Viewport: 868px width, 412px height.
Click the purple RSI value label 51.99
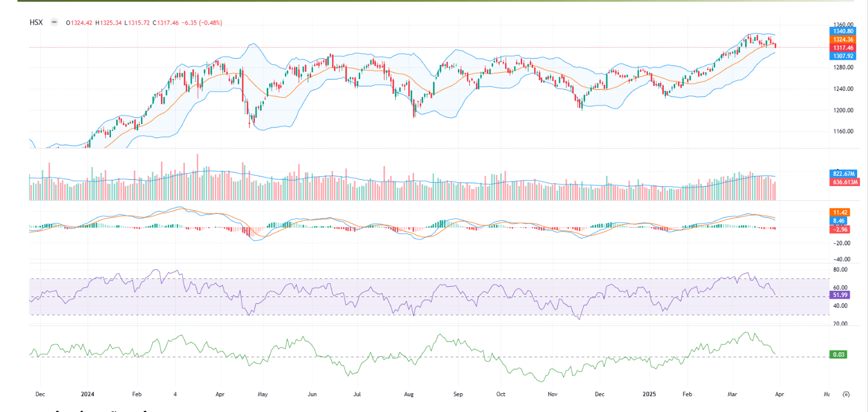840,295
